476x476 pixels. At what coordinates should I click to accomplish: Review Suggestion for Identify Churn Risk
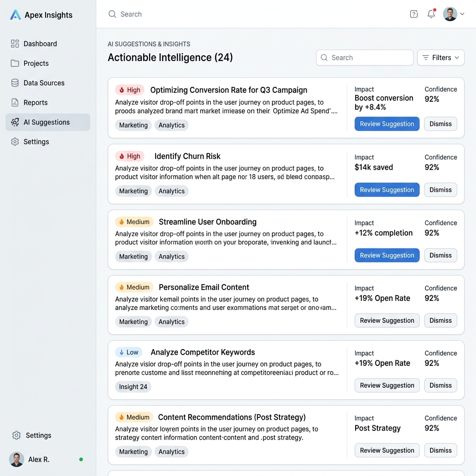click(387, 190)
